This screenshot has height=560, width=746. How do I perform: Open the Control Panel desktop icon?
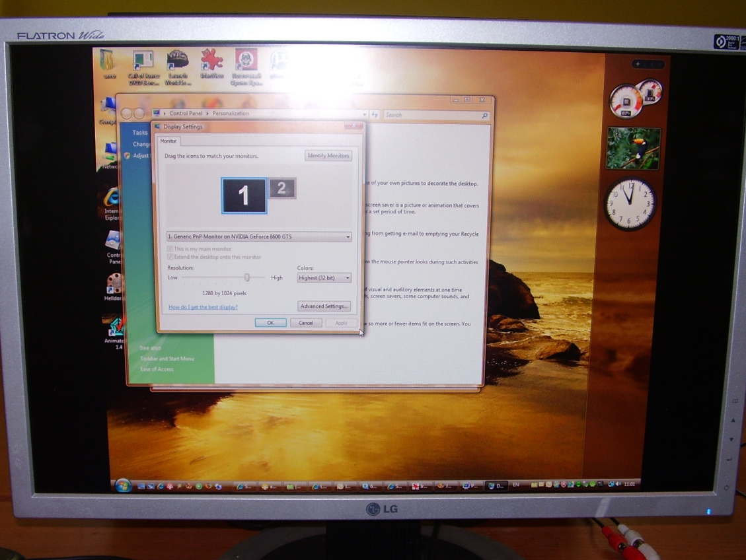tap(113, 247)
